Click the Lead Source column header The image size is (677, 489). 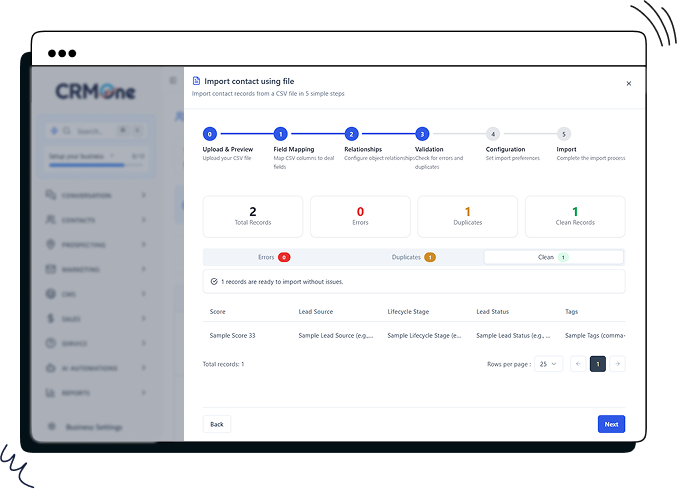316,312
